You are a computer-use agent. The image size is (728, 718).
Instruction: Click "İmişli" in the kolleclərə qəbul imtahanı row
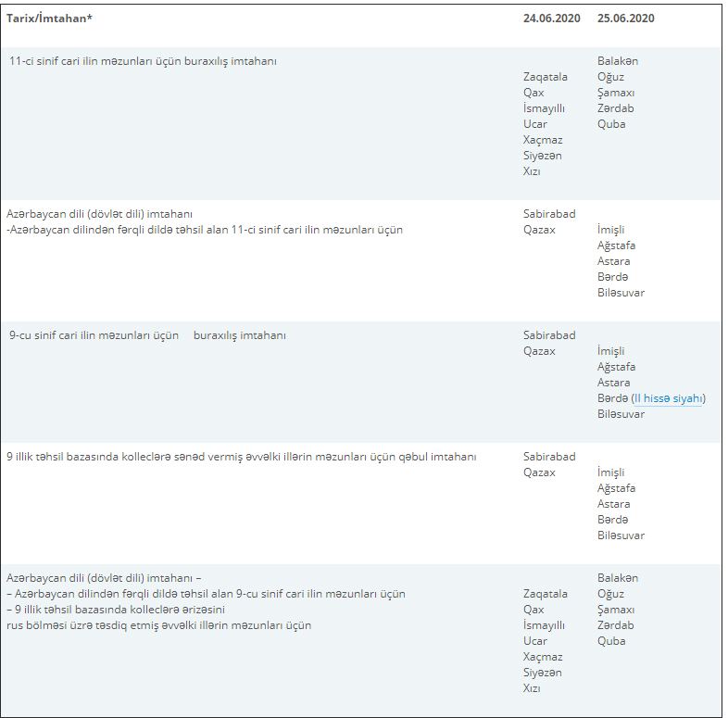pyautogui.click(x=611, y=472)
